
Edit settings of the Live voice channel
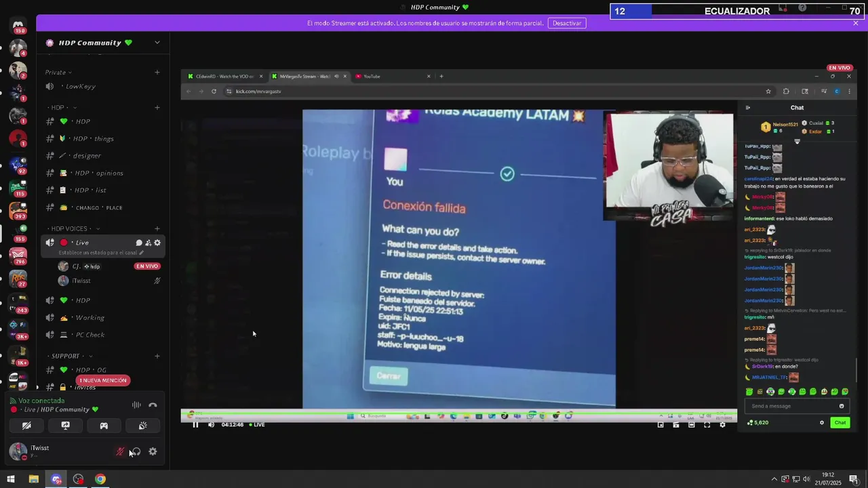pyautogui.click(x=157, y=243)
